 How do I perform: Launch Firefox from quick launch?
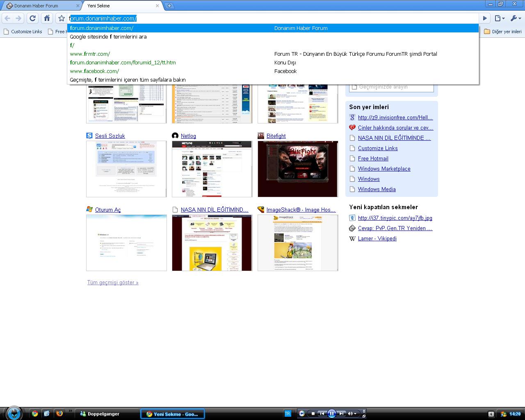coord(59,413)
